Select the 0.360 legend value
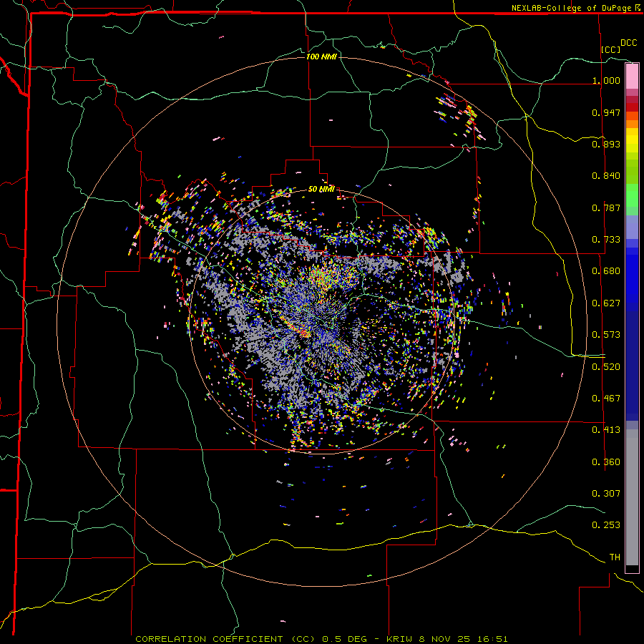The width and height of the screenshot is (644, 644). point(606,462)
